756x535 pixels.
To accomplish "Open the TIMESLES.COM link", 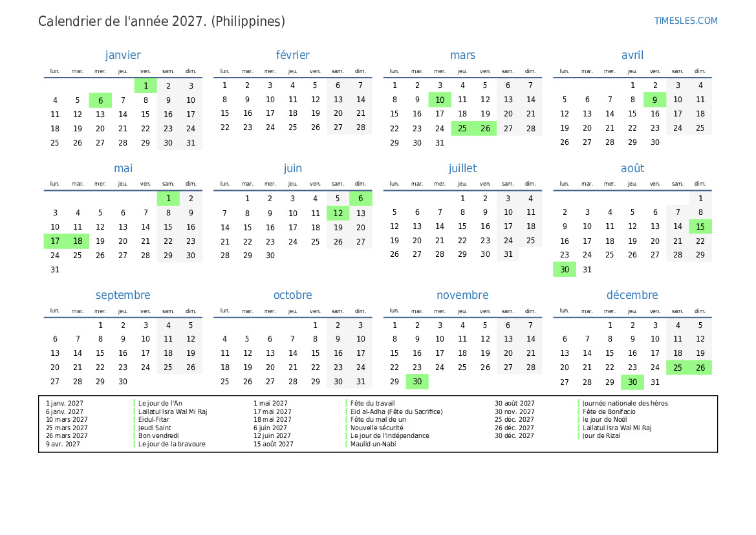I will tap(686, 21).
